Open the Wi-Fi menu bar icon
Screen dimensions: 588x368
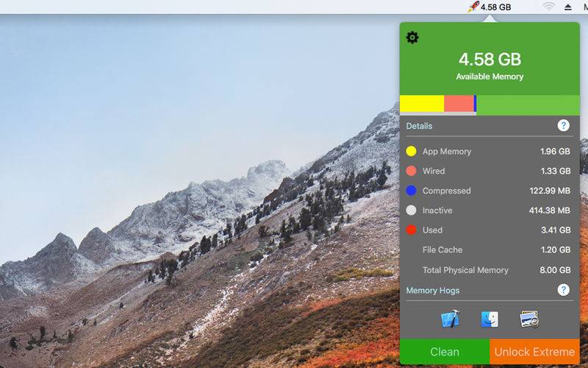tap(549, 7)
